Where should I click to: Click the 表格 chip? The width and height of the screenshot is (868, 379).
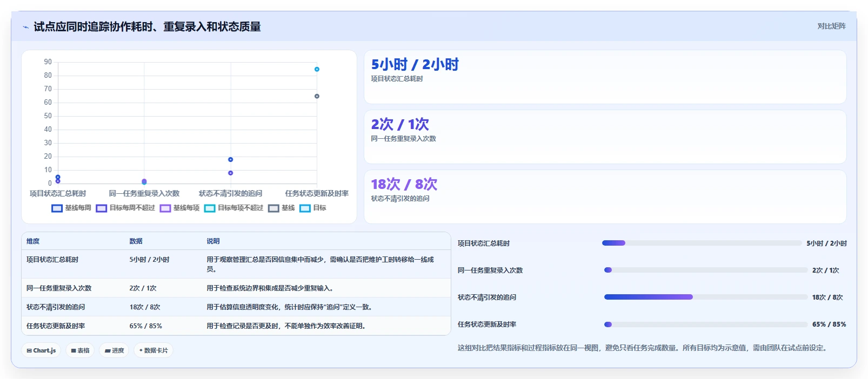(x=80, y=350)
